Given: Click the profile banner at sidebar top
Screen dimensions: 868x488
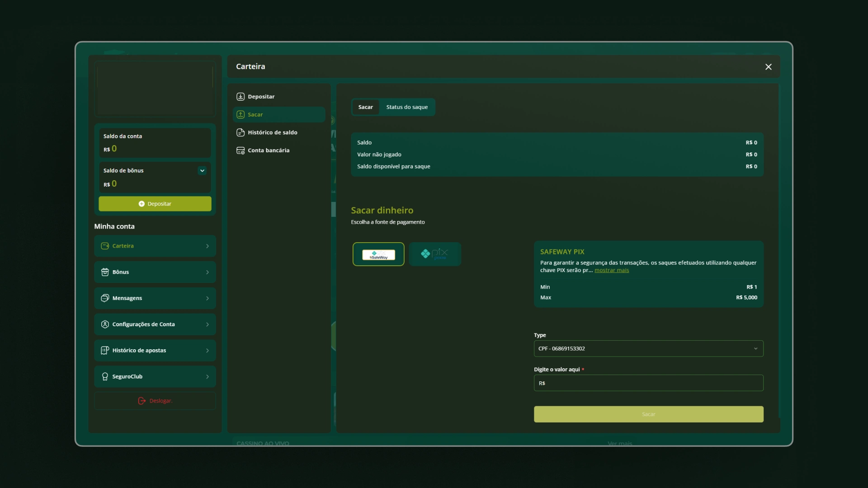Looking at the screenshot, I should pos(155,89).
